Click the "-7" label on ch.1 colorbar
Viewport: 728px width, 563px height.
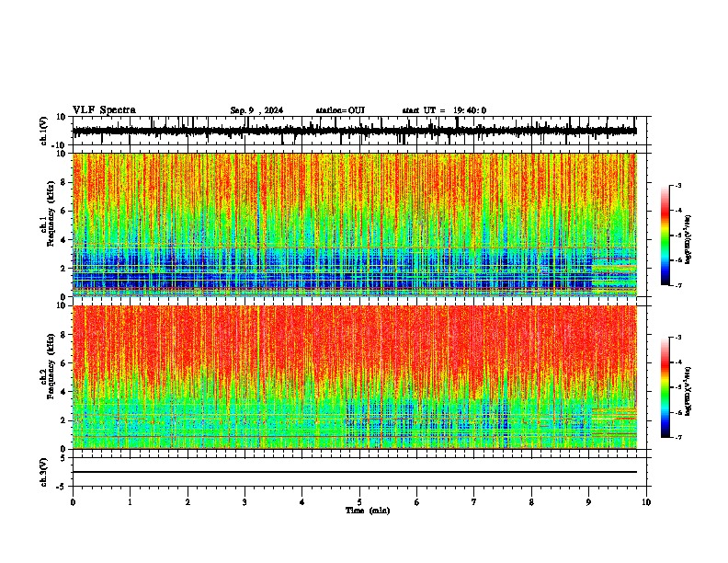pos(677,285)
